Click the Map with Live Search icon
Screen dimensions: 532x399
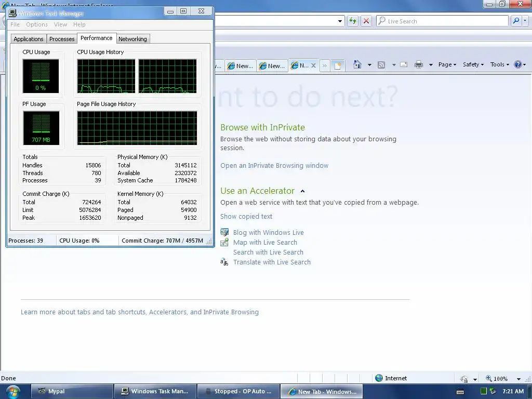point(224,242)
